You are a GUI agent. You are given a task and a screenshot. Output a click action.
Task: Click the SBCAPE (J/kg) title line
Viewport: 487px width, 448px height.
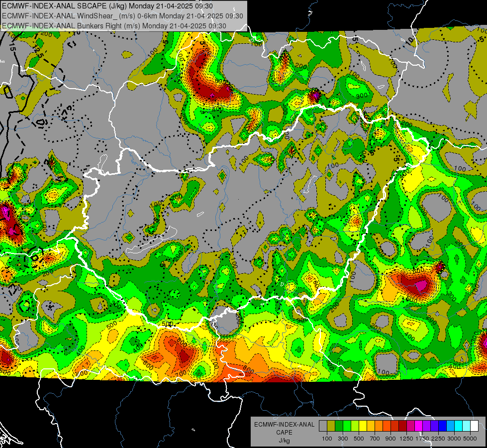(107, 6)
